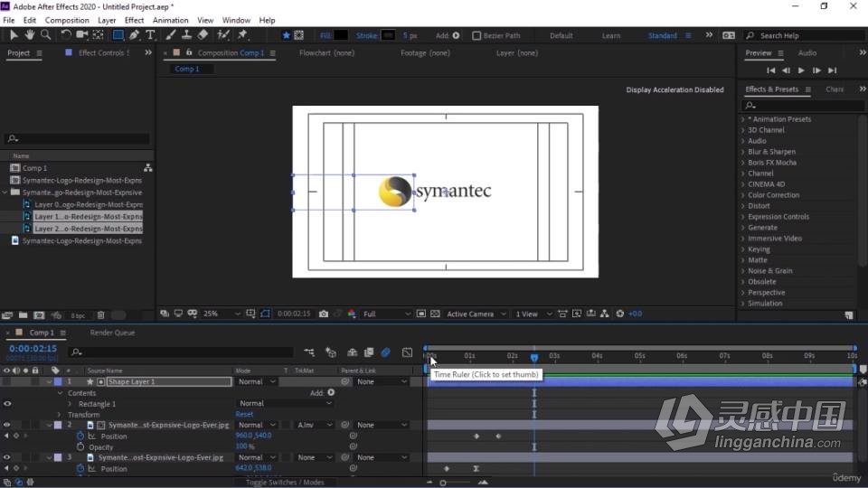Select the Rotation tool
The height and width of the screenshot is (488, 868).
(66, 35)
